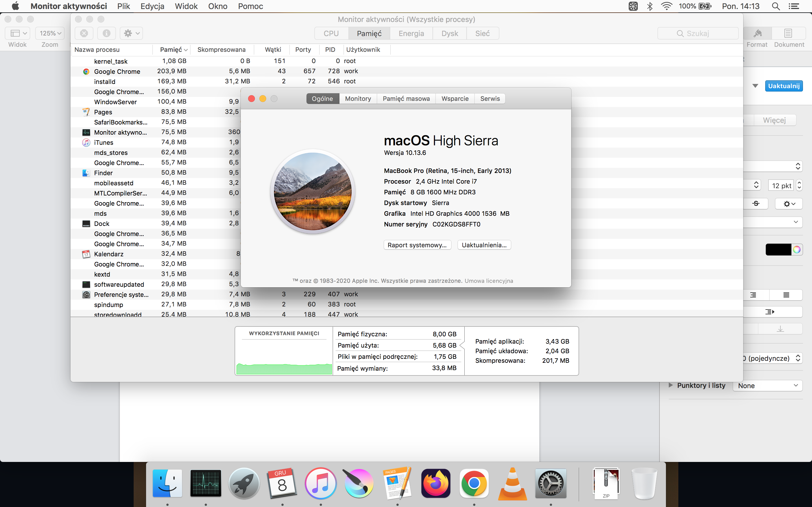Open the None bullets style dropdown
812x507 pixels.
(767, 386)
